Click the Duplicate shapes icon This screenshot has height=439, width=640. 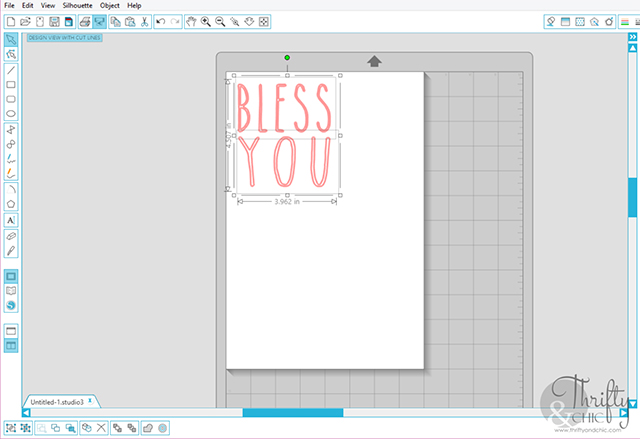87,428
